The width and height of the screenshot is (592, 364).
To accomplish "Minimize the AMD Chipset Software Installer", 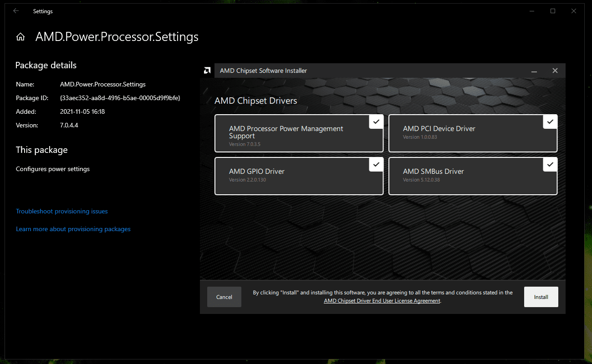I will point(534,71).
